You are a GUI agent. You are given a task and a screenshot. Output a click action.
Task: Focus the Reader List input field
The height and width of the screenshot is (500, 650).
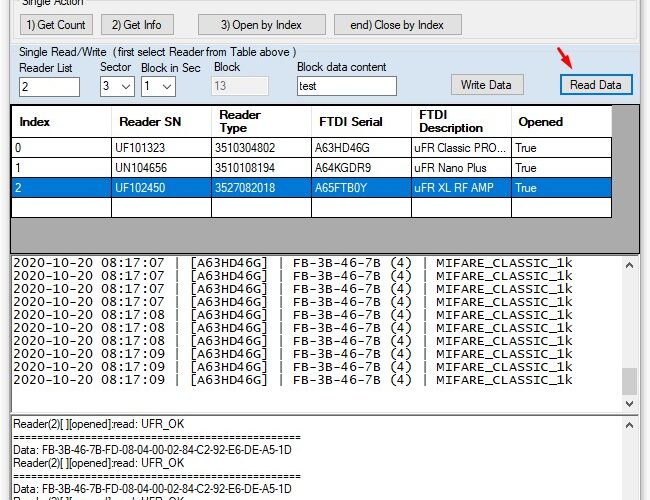[x=49, y=87]
